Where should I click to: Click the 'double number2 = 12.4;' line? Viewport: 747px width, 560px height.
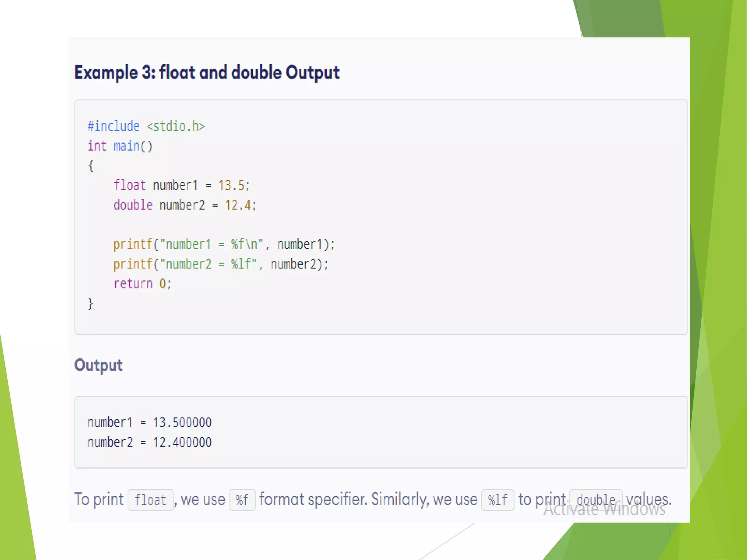tap(185, 205)
